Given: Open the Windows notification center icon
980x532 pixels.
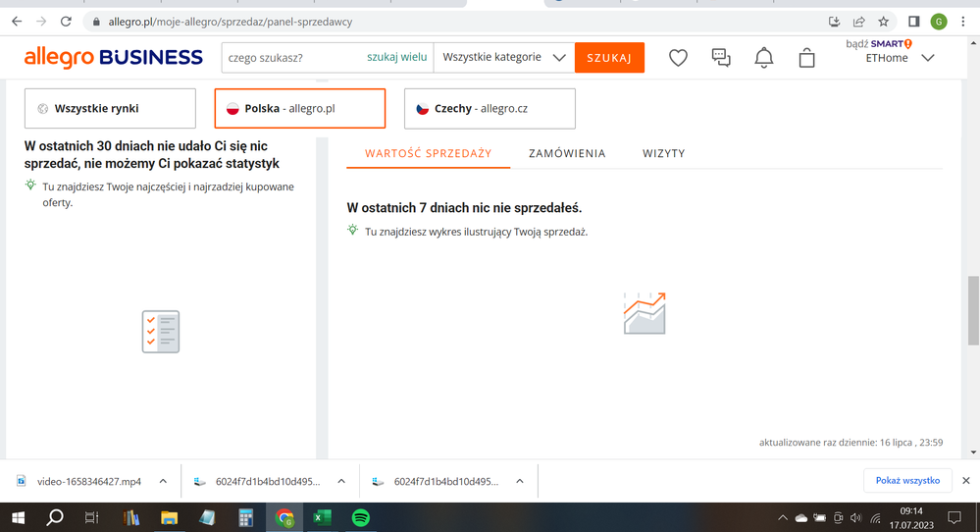Looking at the screenshot, I should 954,517.
